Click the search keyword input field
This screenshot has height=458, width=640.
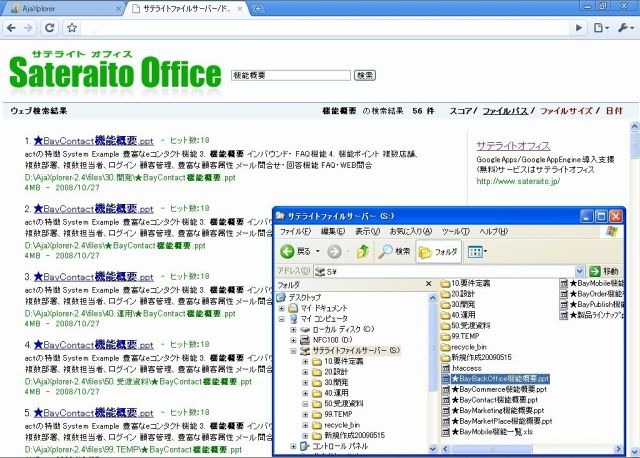[x=291, y=76]
